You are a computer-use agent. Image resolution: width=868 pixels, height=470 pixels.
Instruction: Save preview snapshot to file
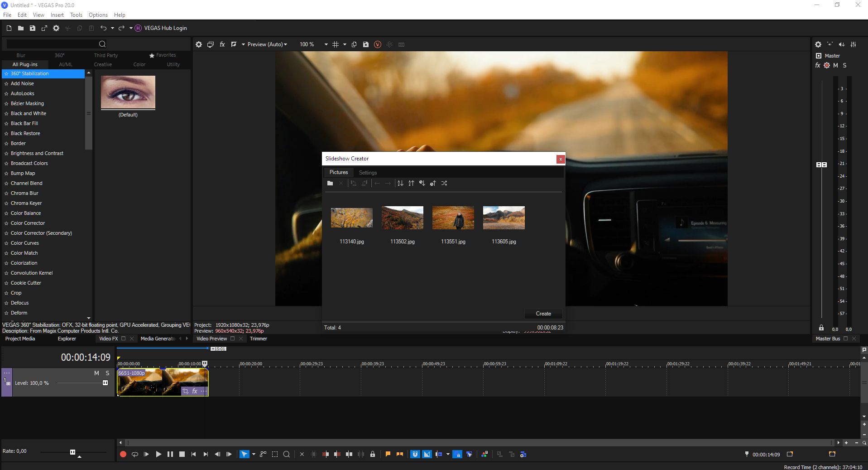click(366, 44)
